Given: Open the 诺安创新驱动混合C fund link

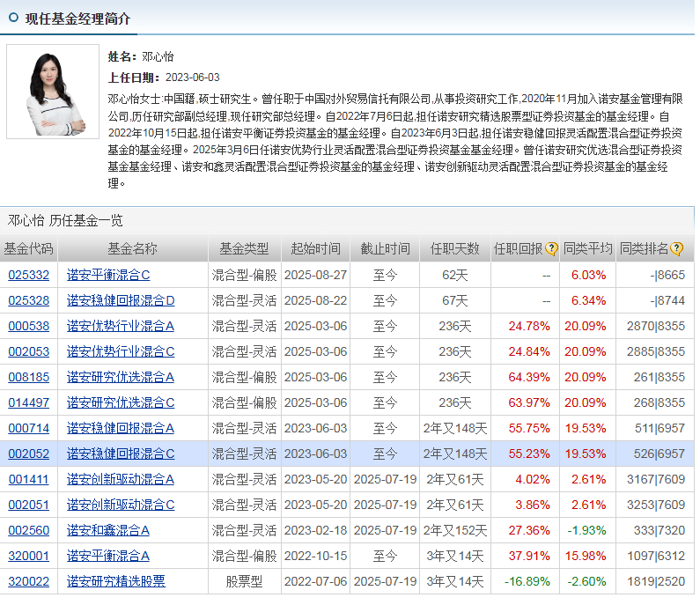Looking at the screenshot, I should point(121,505).
